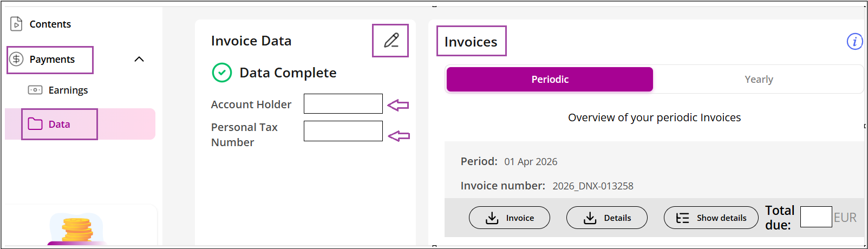Download the Details file

point(607,218)
